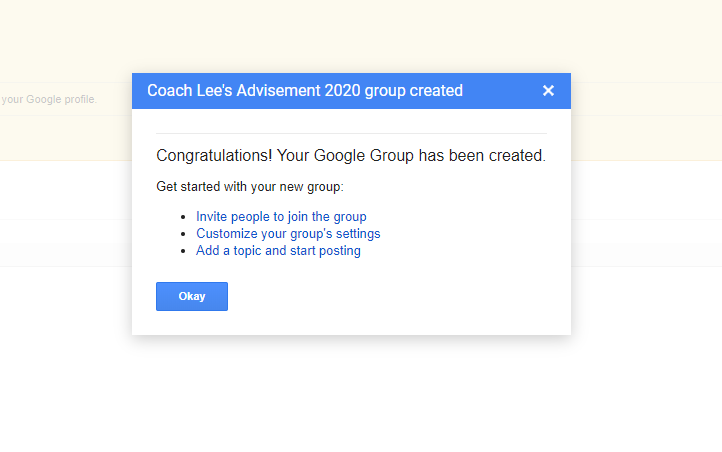Click the divider line above the Congratulations heading
This screenshot has height=452, width=722.
(351, 133)
